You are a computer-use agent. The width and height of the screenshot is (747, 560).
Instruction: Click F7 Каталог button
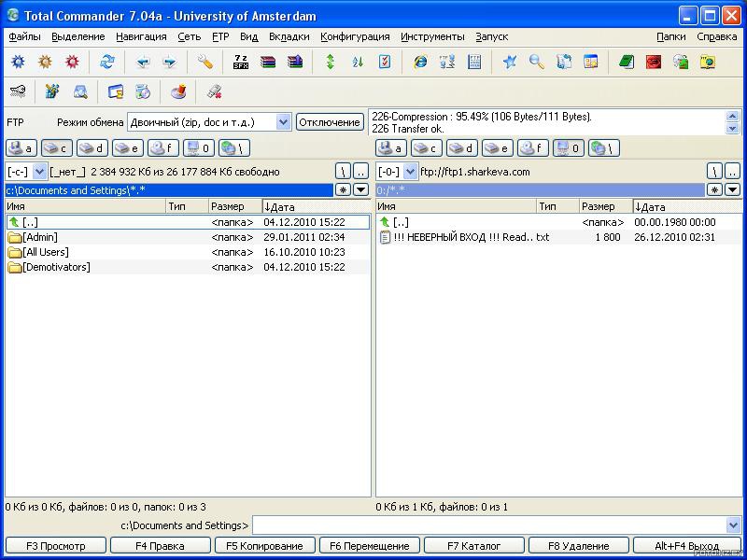pos(474,546)
